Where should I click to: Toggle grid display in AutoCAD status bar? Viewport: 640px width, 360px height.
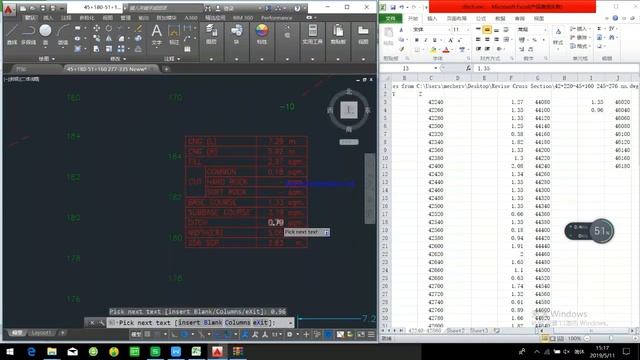tap(147, 334)
